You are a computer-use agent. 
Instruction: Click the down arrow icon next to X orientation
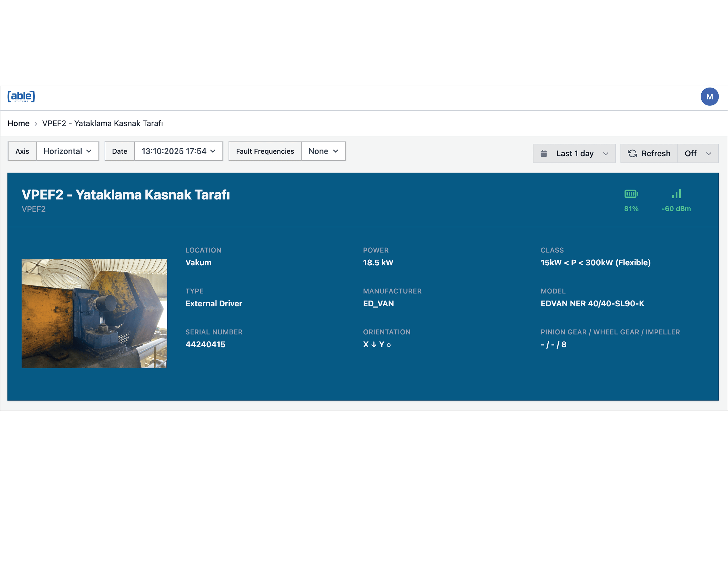(x=374, y=345)
